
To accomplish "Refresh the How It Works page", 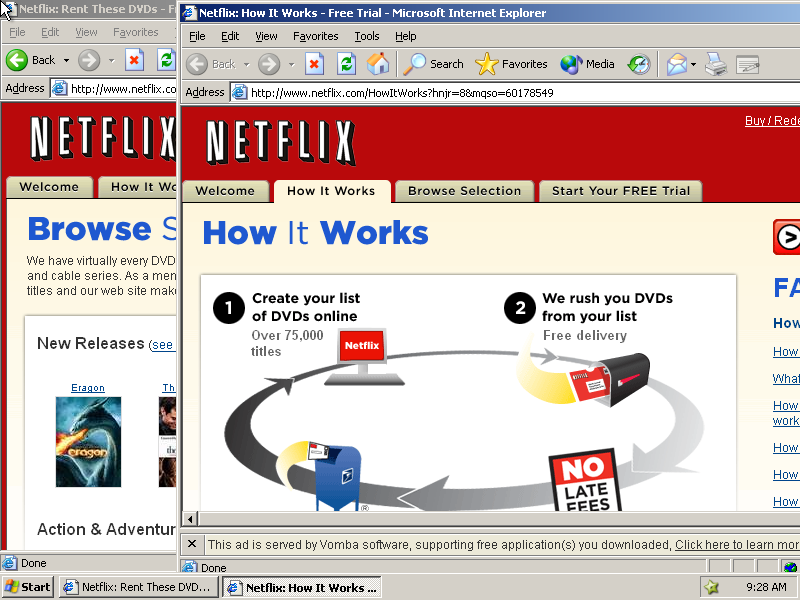I will [x=346, y=64].
